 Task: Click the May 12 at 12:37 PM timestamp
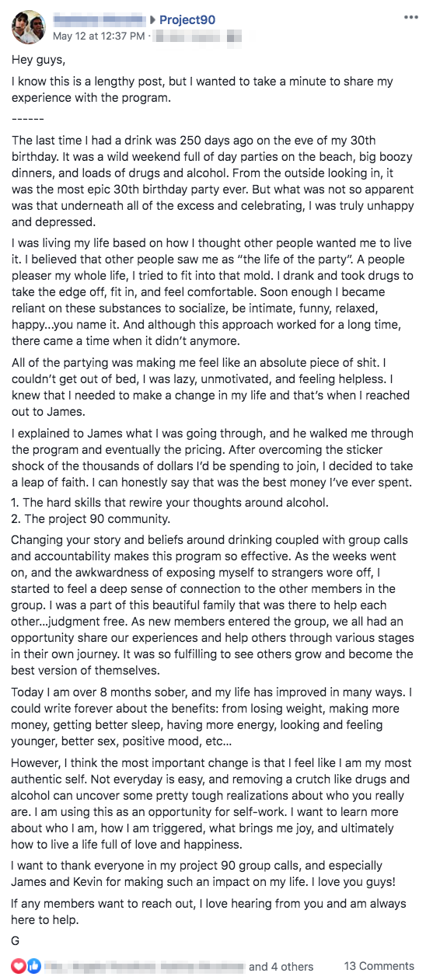(98, 36)
